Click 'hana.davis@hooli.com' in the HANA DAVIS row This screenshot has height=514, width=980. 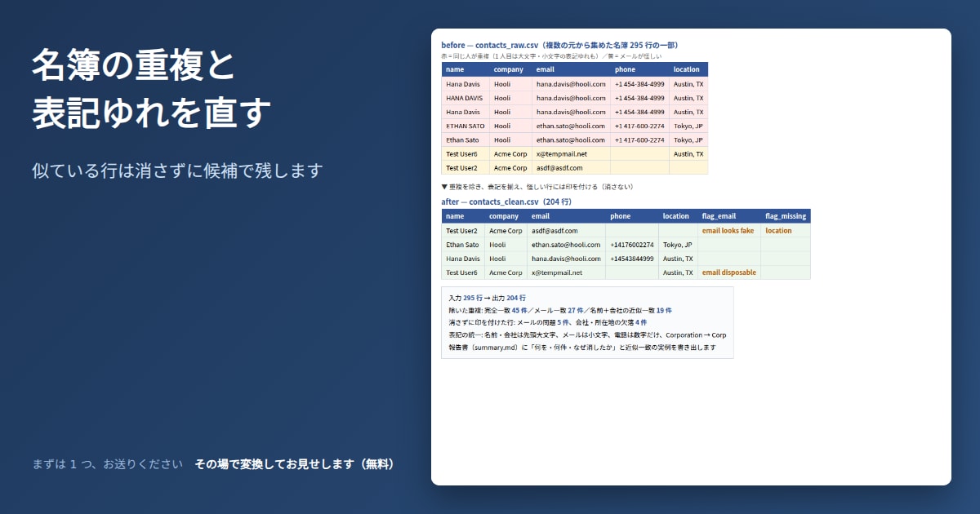(x=571, y=98)
